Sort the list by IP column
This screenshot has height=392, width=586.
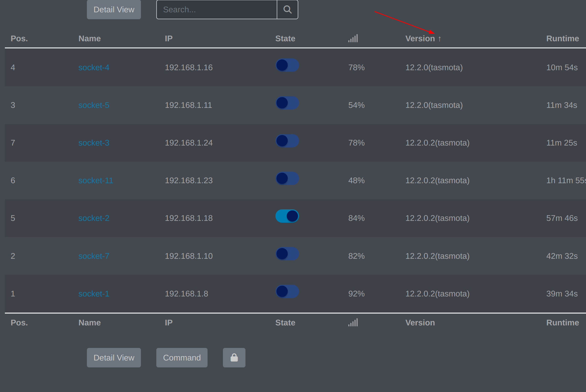tap(168, 38)
